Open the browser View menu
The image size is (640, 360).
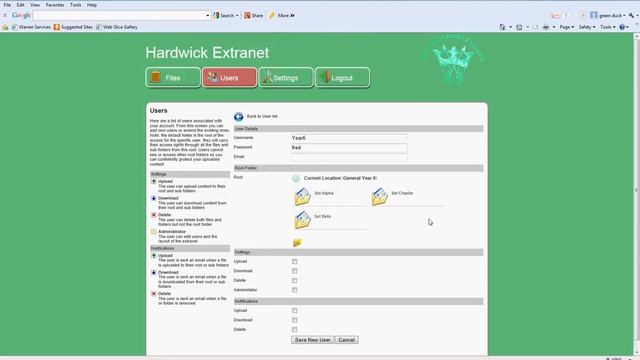point(35,5)
